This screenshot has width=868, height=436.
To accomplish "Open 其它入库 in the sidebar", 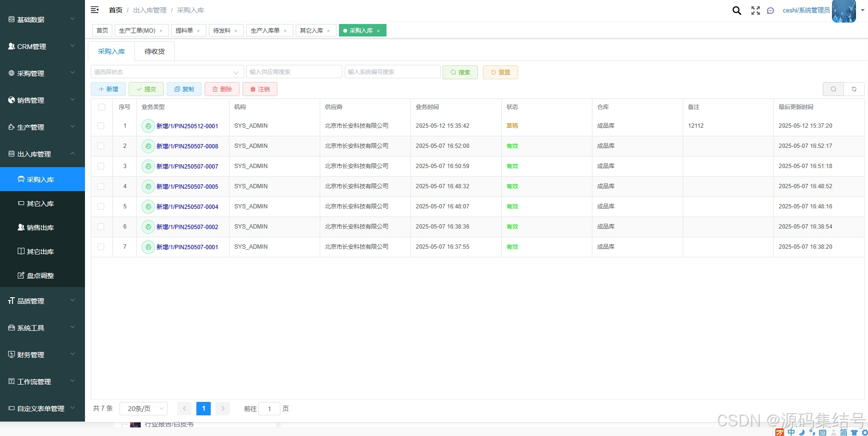I will pyautogui.click(x=42, y=203).
